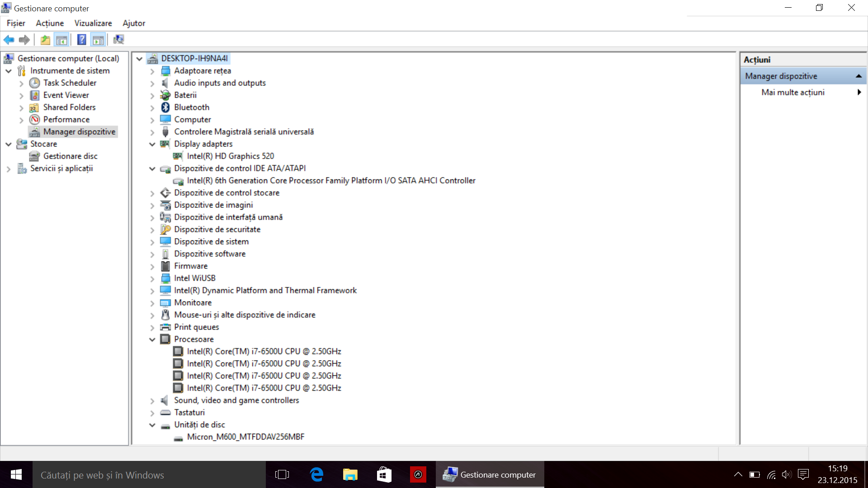This screenshot has height=488, width=868.
Task: Open the Vizualizare menu
Action: pos(93,23)
